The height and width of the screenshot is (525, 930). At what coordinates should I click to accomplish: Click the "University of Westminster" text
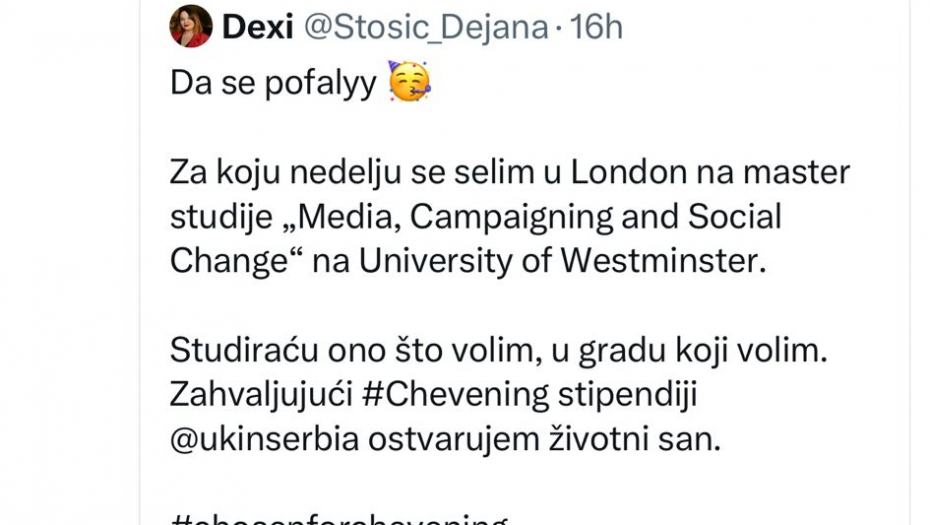[560, 260]
